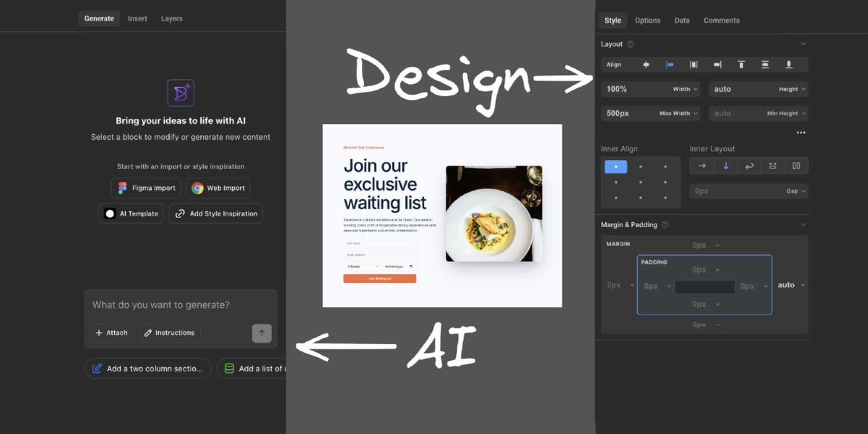Switch to the Layers tab
868x434 pixels.
(172, 18)
